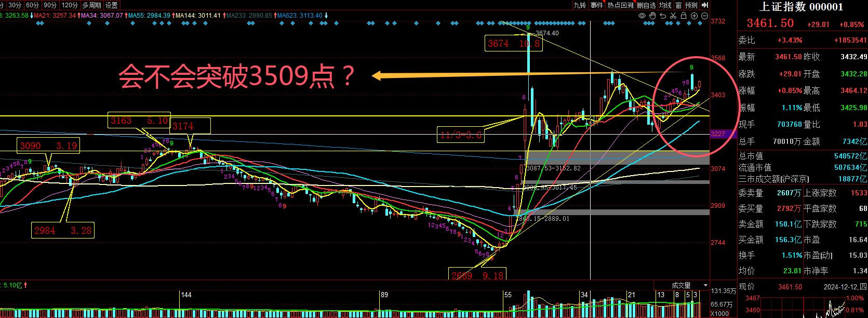Select the 3227 price level marker
Viewport: 868px width, 318px height.
tap(718, 134)
